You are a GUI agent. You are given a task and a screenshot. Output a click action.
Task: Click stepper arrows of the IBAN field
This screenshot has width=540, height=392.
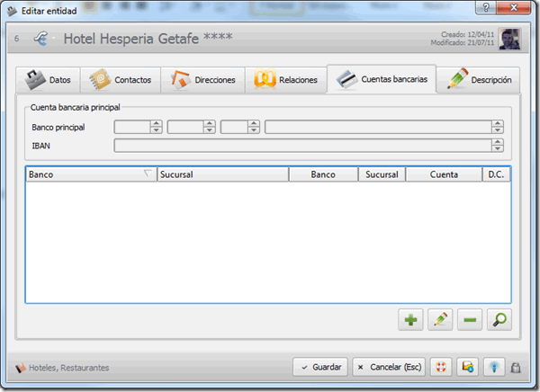[498, 146]
